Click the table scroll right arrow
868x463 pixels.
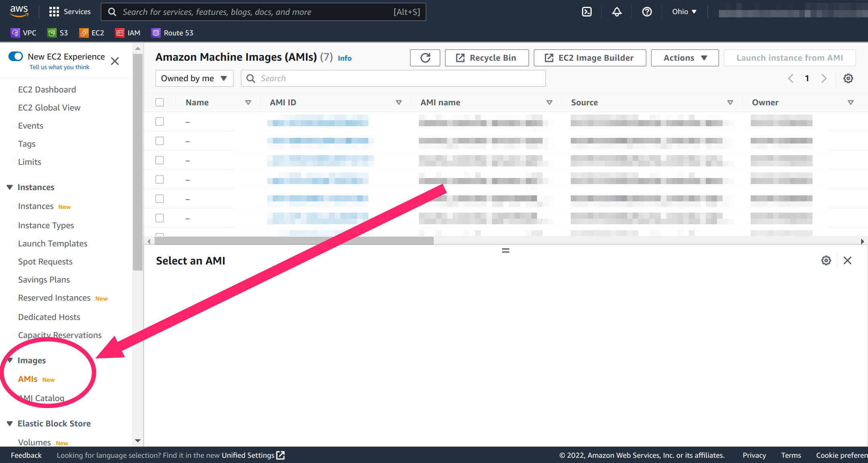coord(862,241)
